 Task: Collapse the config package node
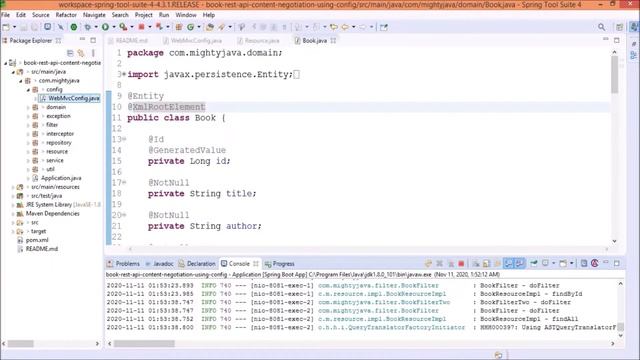(28, 89)
